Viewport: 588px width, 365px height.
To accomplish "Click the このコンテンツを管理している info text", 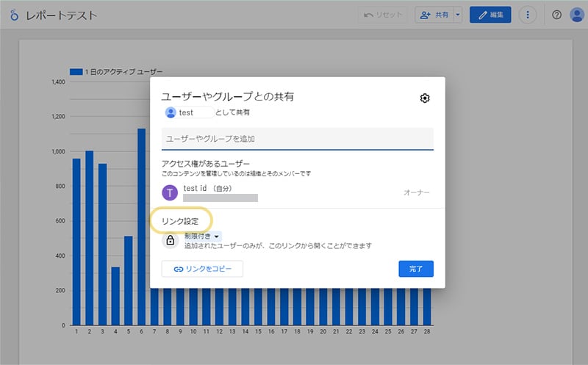I will click(x=236, y=173).
